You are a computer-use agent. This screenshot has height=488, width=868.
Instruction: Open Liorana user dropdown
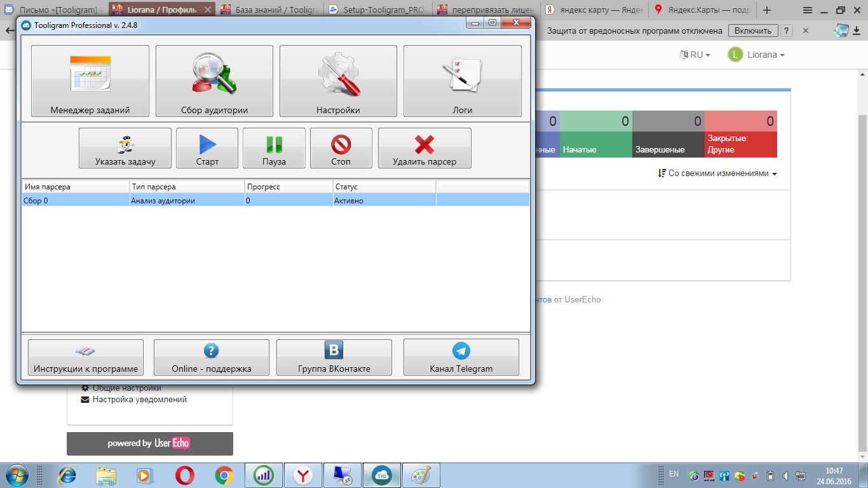(x=756, y=55)
